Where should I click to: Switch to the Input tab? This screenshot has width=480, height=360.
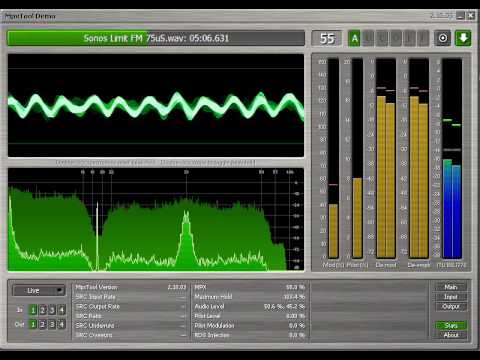coord(451,297)
